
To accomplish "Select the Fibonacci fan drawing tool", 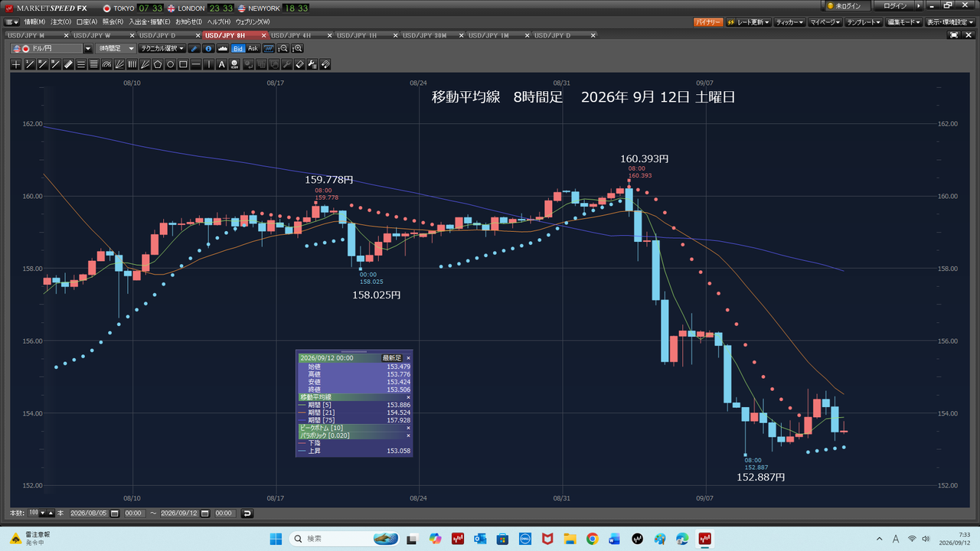I will [x=119, y=64].
